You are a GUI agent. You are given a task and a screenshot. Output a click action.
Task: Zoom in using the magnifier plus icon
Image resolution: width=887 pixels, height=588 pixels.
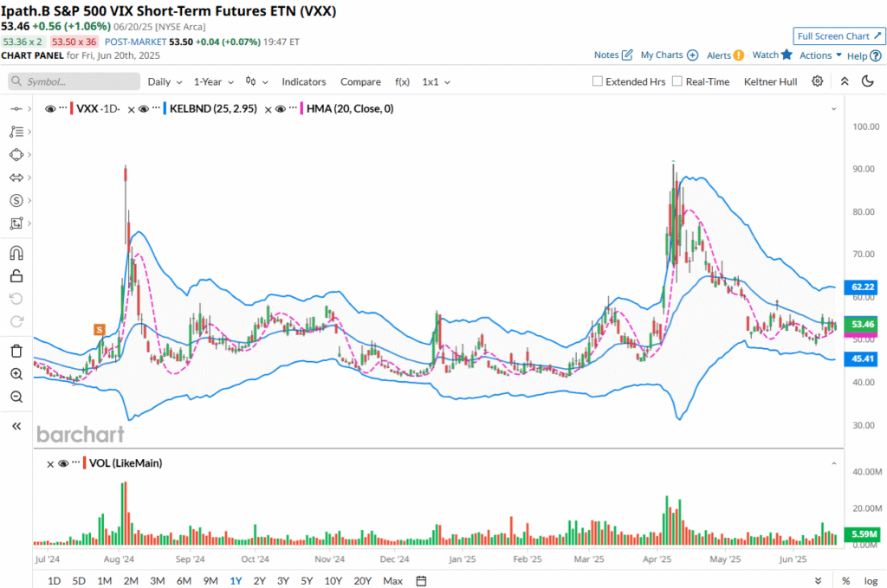(16, 374)
